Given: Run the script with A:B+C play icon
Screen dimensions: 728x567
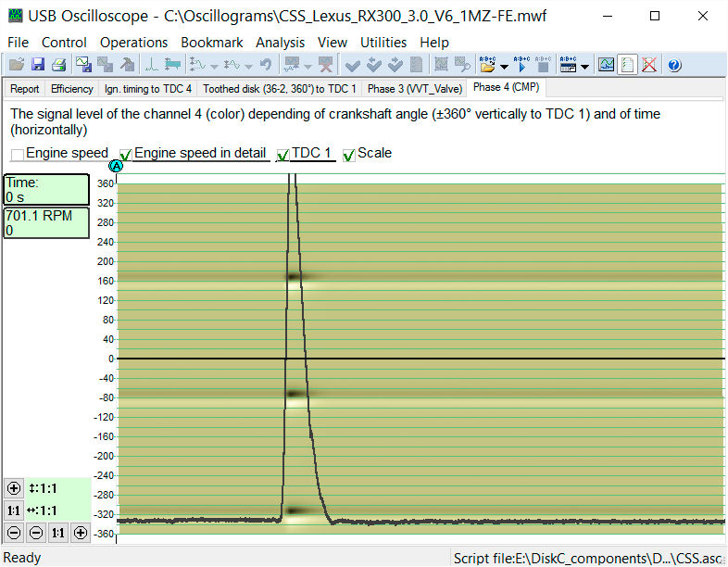Looking at the screenshot, I should [x=521, y=65].
